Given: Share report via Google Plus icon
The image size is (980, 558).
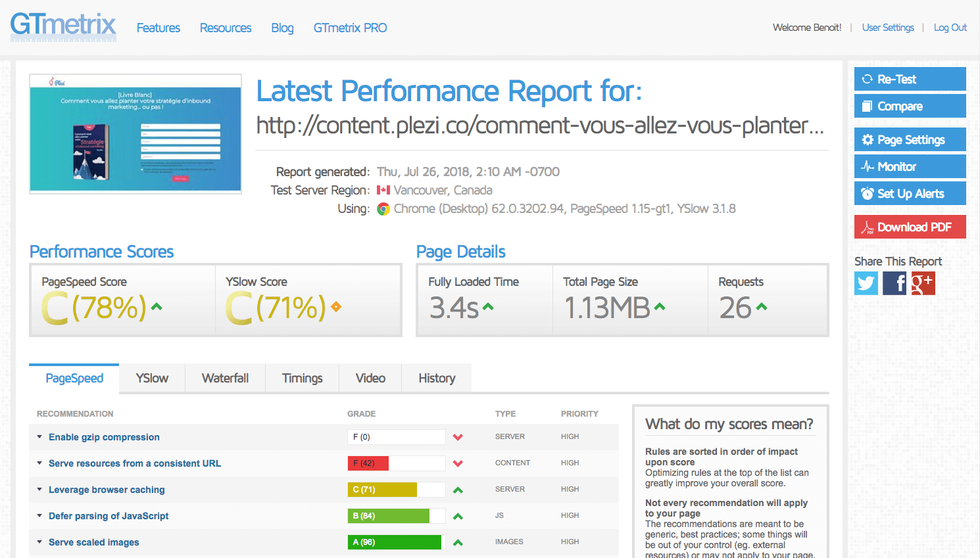Looking at the screenshot, I should [x=923, y=283].
